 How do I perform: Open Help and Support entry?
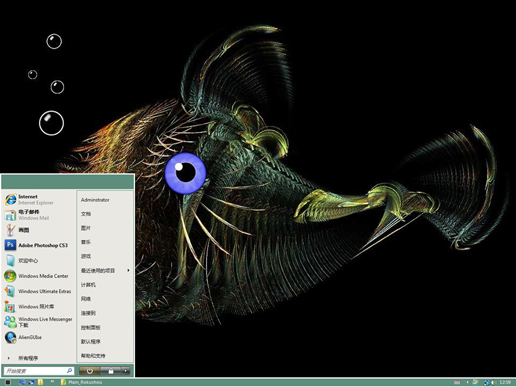pos(93,356)
